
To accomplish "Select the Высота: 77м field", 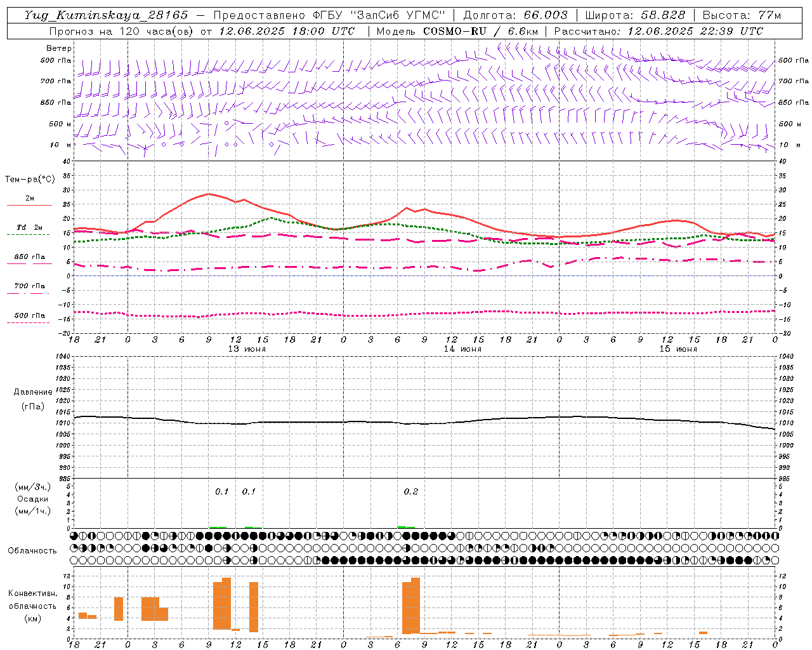I will coord(742,15).
